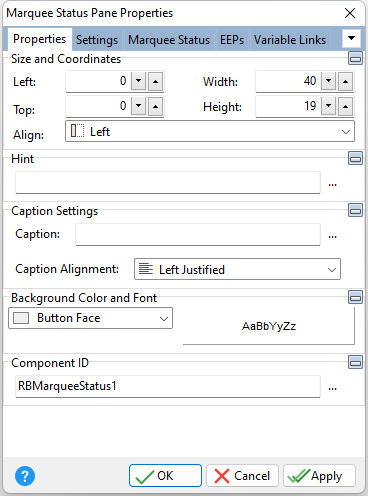Decrease the Left value with down arrow
Screen dimensions: 368x496
point(139,81)
